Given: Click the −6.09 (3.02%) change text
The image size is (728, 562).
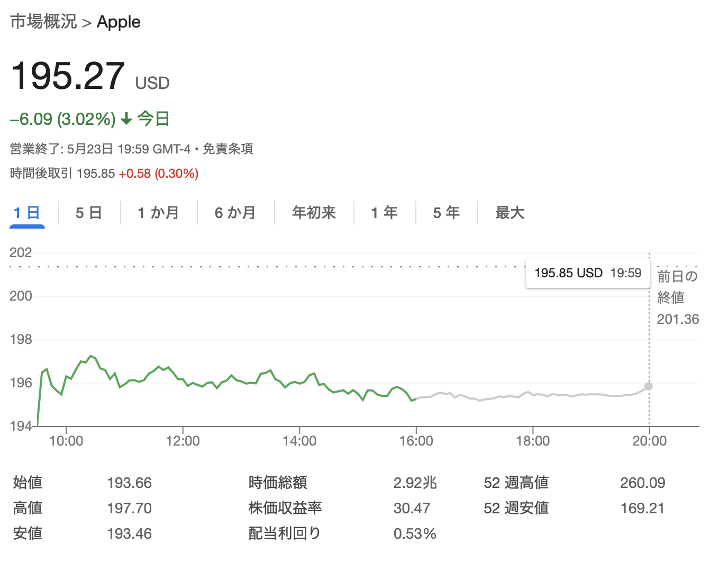Looking at the screenshot, I should 63,119.
